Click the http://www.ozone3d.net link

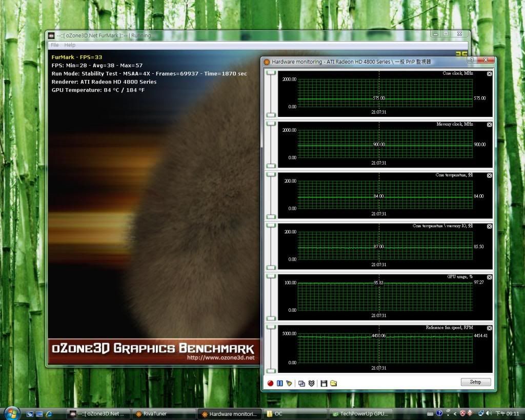tap(220, 358)
